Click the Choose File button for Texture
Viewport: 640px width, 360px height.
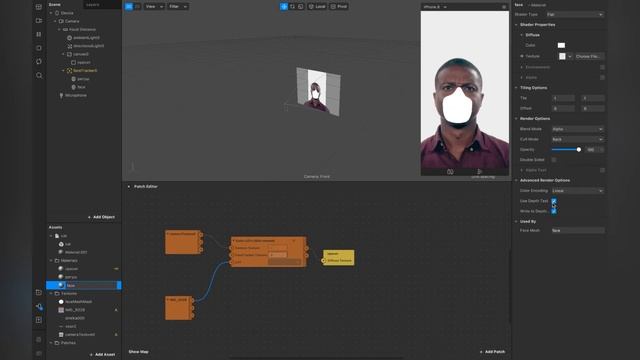coord(589,56)
